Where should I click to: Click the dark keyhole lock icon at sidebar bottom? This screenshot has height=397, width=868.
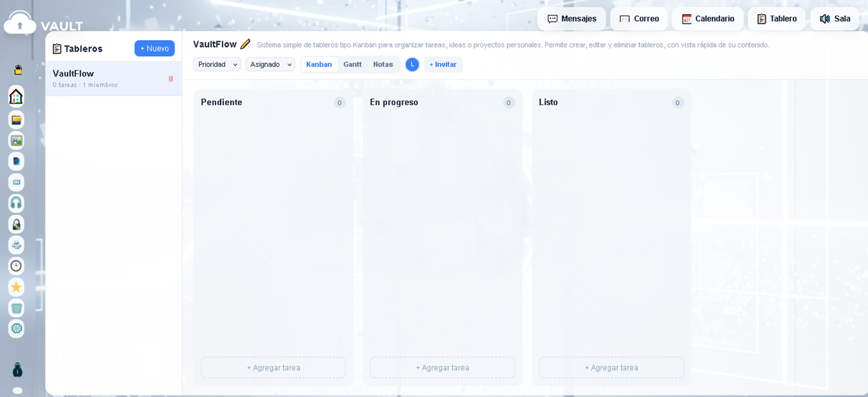18,369
